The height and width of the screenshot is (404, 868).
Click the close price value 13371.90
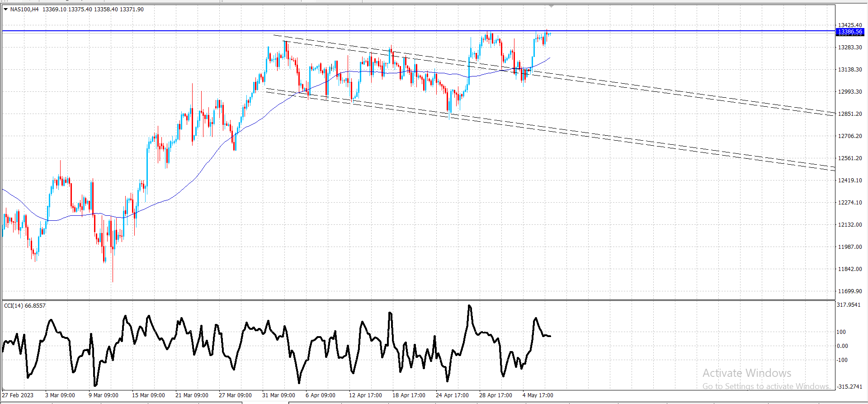(132, 9)
